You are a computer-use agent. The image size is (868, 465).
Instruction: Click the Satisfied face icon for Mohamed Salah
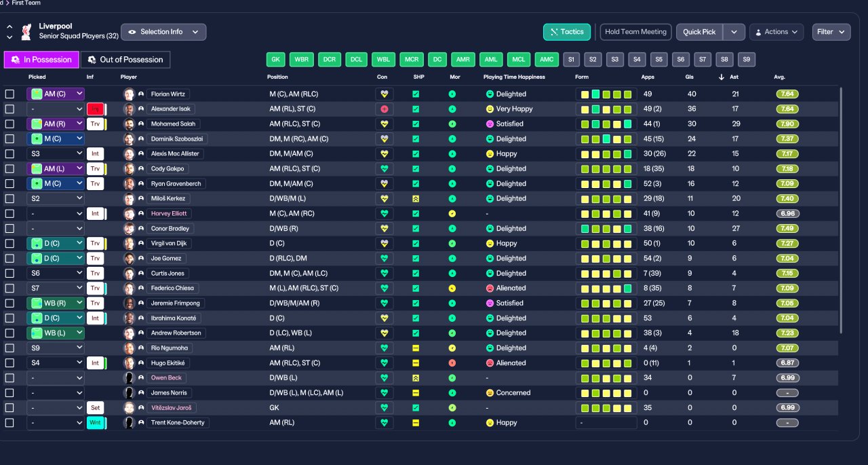tap(490, 124)
